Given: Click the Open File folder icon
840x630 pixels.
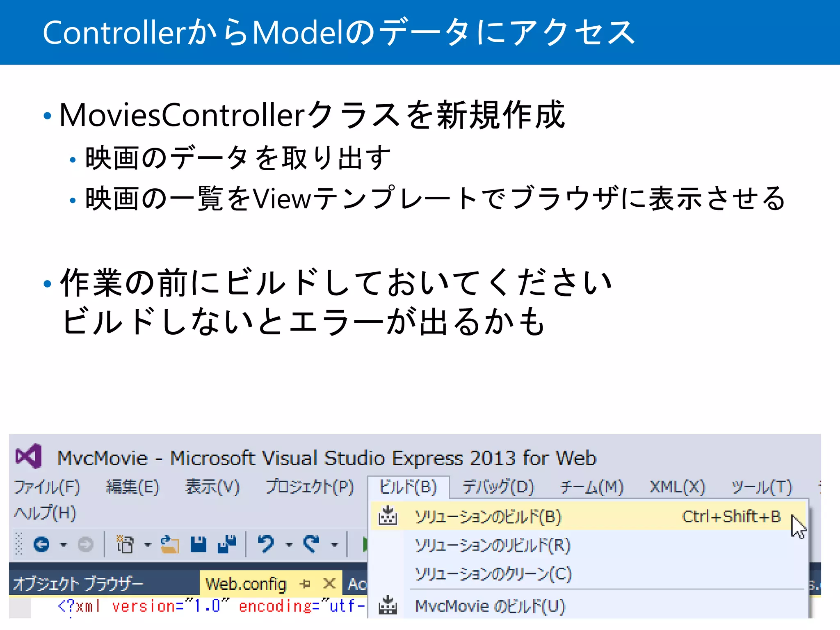Looking at the screenshot, I should pos(169,544).
